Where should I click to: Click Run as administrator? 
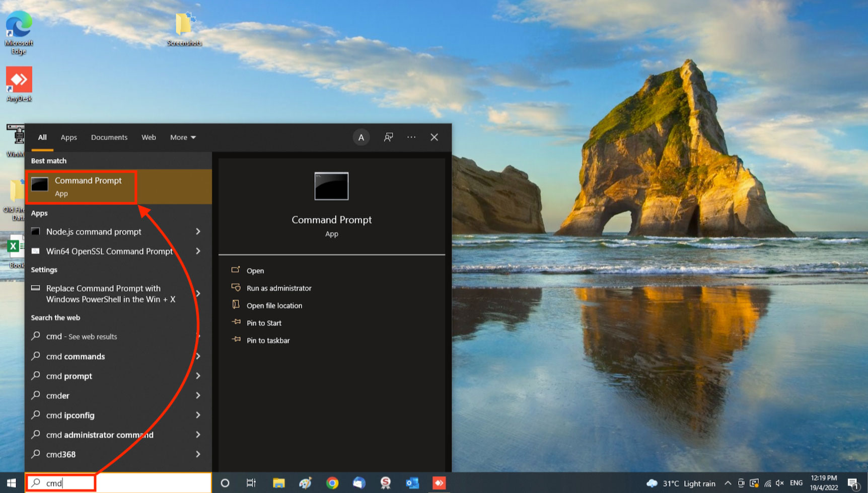click(x=279, y=288)
